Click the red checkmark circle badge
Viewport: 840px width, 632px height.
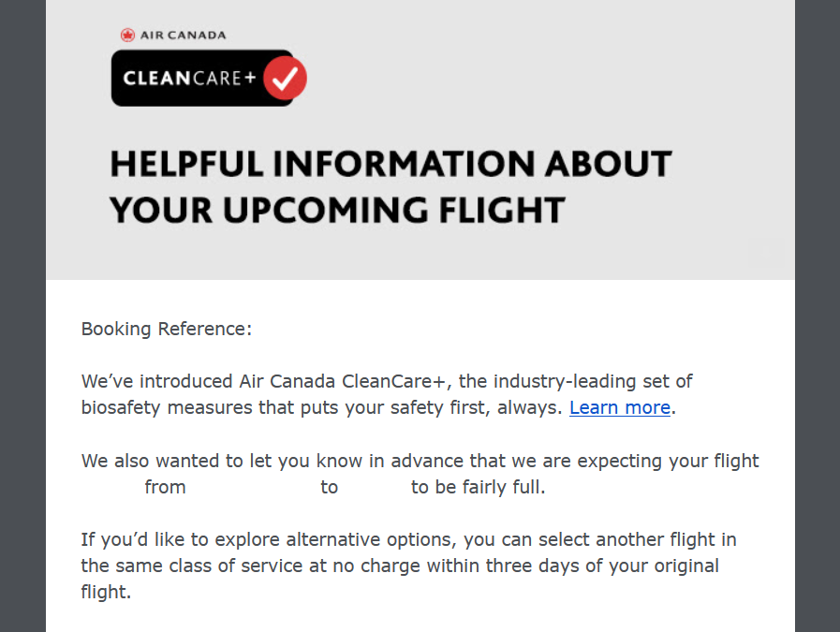[x=285, y=79]
